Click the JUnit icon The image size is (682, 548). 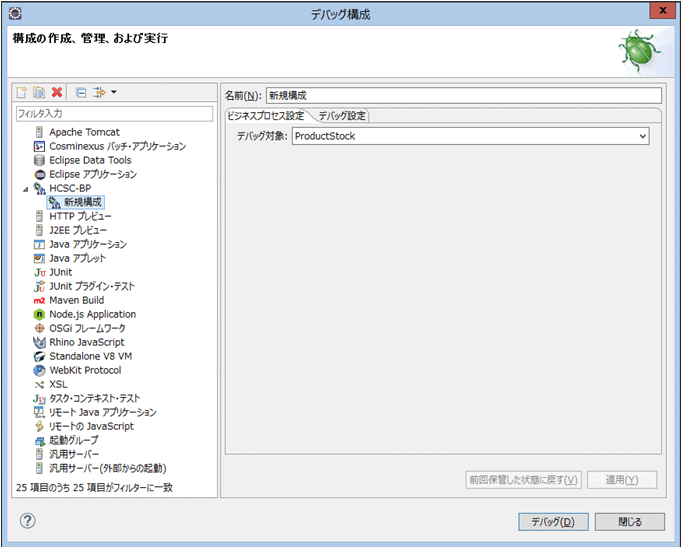pos(40,272)
